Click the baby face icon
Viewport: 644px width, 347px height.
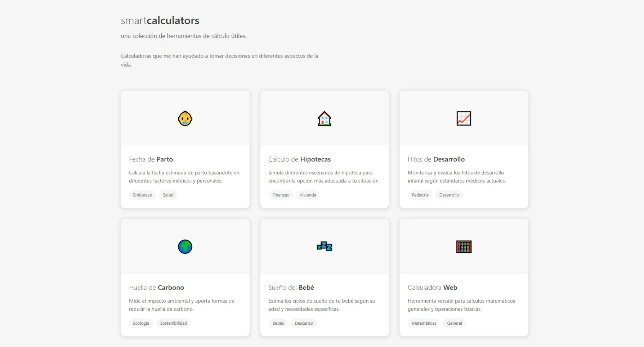tap(185, 118)
